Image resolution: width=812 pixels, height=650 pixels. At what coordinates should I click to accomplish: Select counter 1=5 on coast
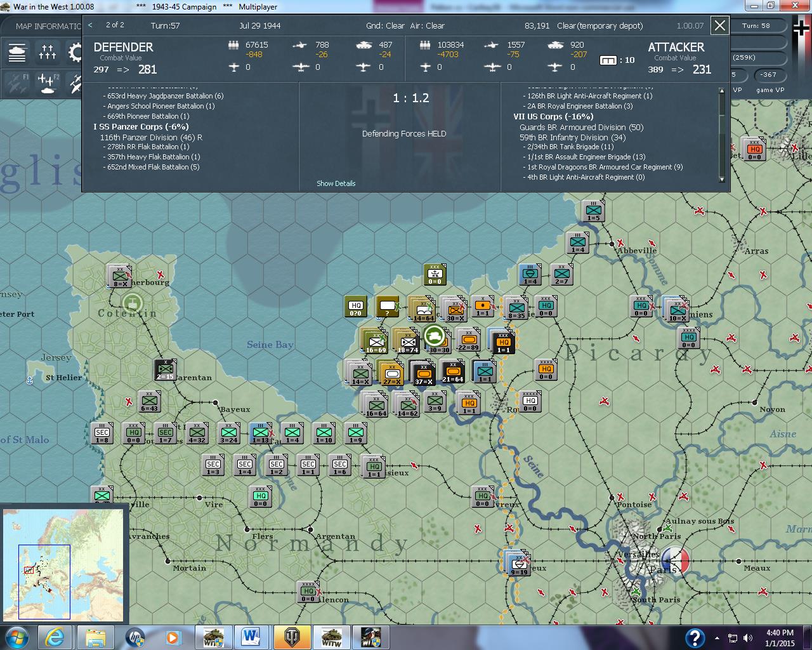click(593, 211)
